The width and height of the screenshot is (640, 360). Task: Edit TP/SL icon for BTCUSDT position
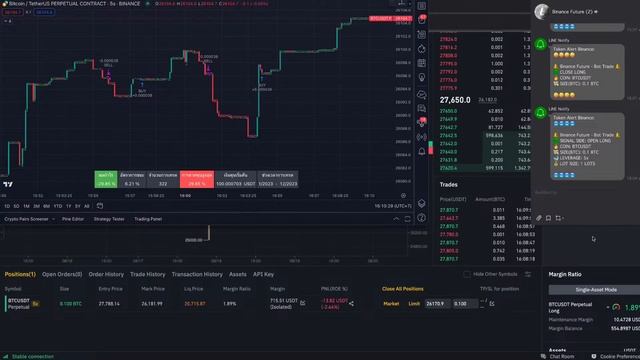tap(492, 304)
